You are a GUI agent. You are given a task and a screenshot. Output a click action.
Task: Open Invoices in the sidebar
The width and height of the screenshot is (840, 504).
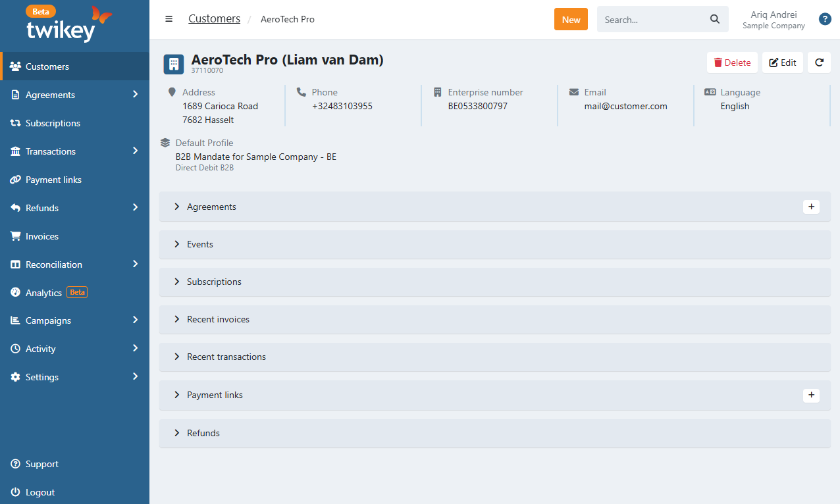pyautogui.click(x=42, y=236)
